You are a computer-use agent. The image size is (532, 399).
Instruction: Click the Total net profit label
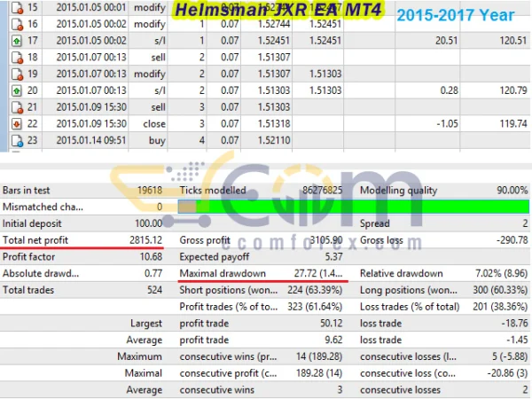(35, 240)
